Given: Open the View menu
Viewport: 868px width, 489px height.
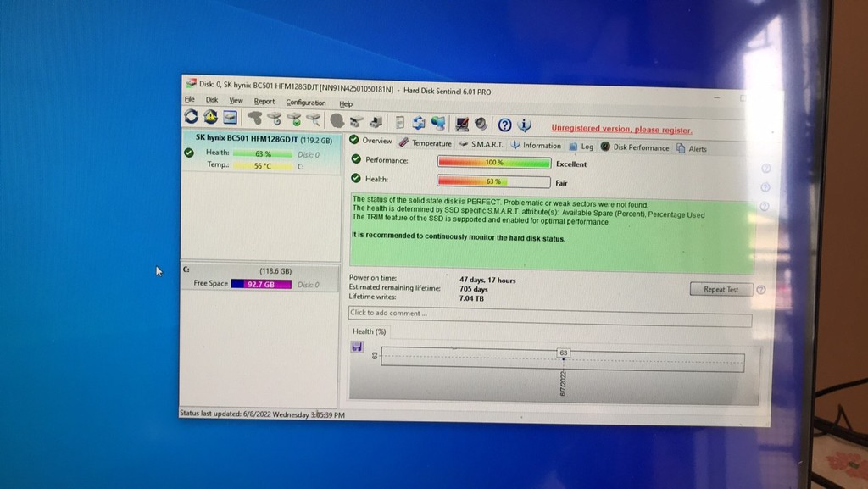Looking at the screenshot, I should 236,101.
